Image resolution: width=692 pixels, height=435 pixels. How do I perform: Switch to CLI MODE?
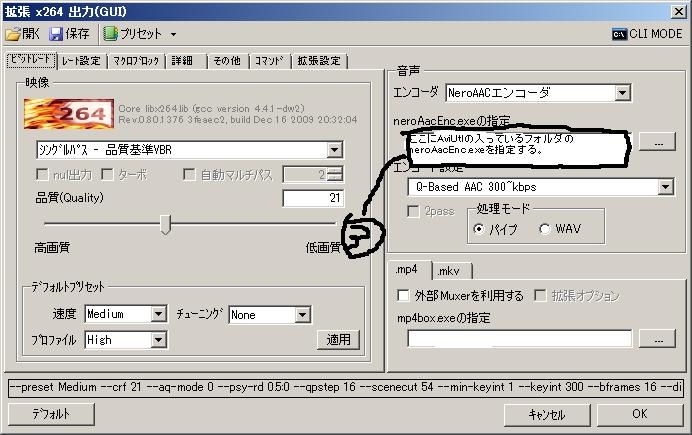[x=647, y=34]
